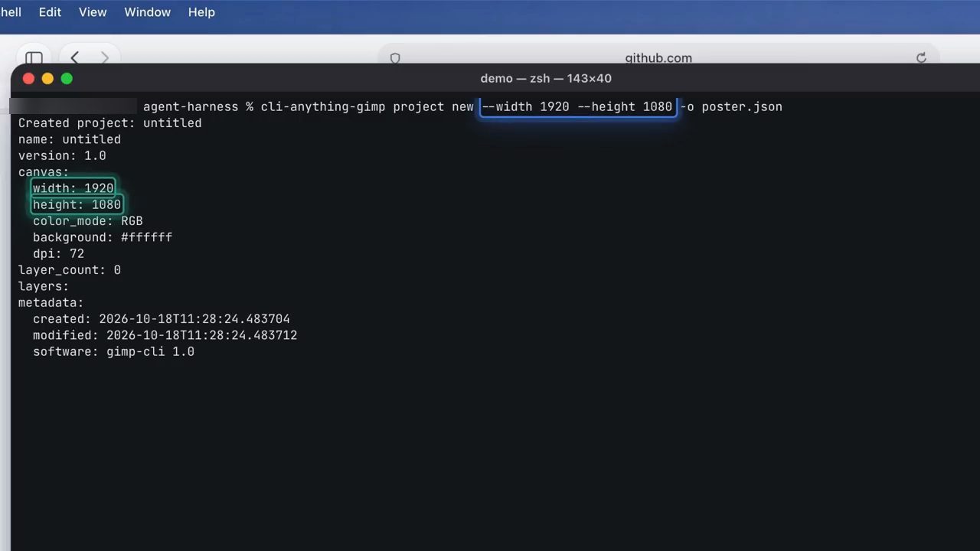Click the 'dpi: 72' line
This screenshot has height=551, width=980.
[x=58, y=254]
